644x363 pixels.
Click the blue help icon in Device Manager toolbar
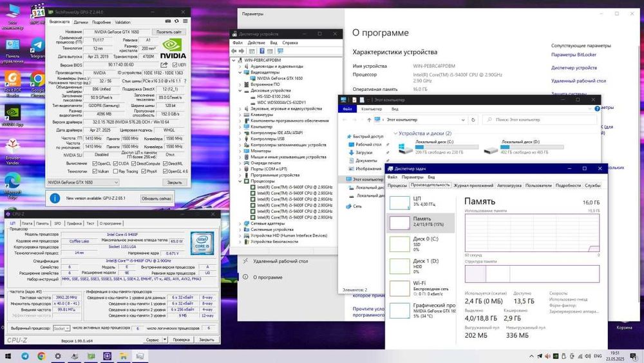tap(261, 51)
